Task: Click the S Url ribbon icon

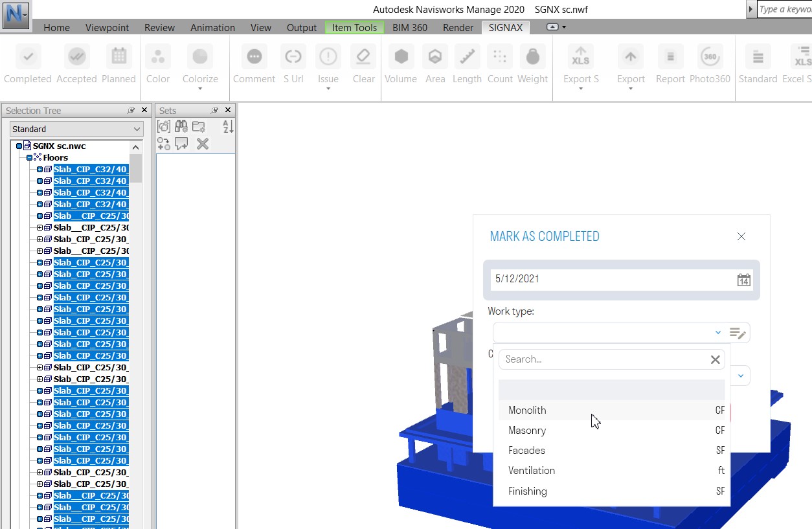Action: tap(293, 57)
